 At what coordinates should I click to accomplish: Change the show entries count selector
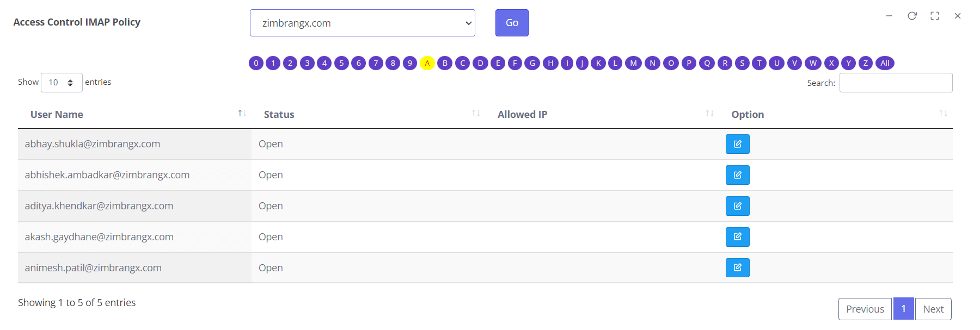click(x=62, y=83)
